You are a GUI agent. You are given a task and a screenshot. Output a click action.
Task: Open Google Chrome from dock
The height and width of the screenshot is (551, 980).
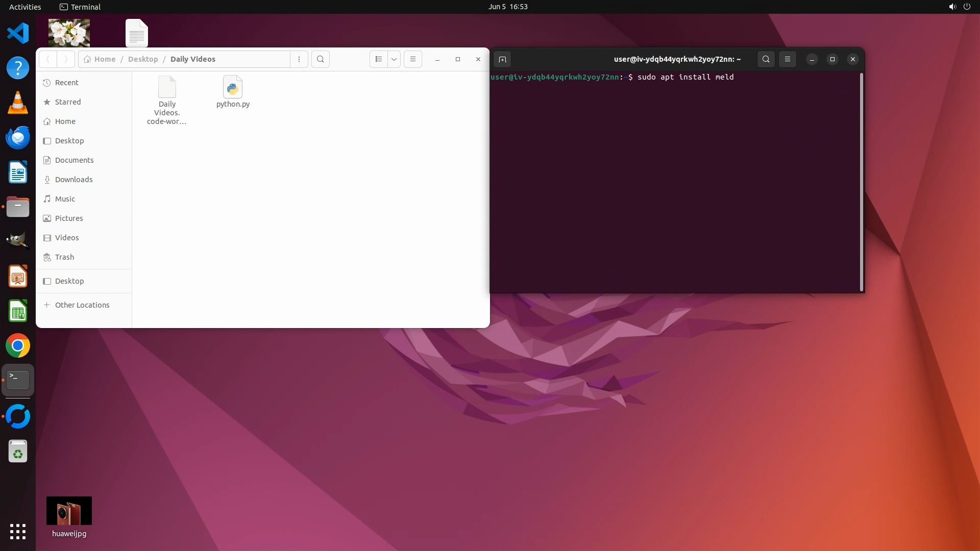click(18, 346)
